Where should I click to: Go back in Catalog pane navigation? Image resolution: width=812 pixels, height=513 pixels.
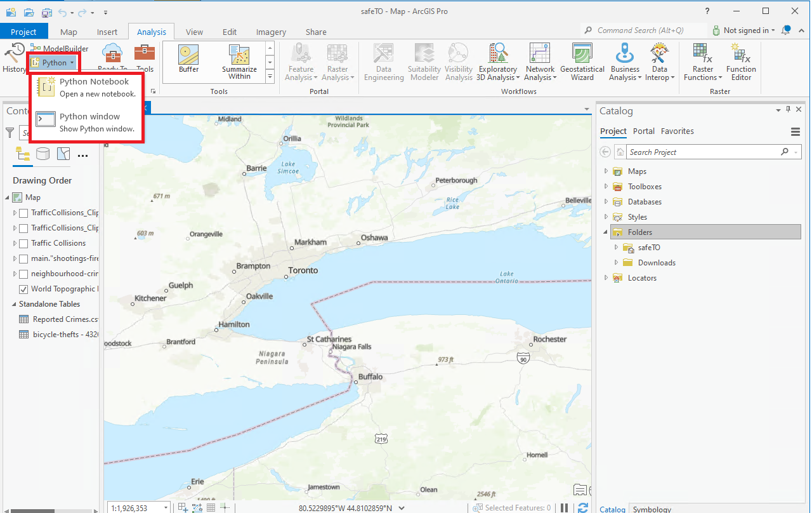[x=605, y=152]
